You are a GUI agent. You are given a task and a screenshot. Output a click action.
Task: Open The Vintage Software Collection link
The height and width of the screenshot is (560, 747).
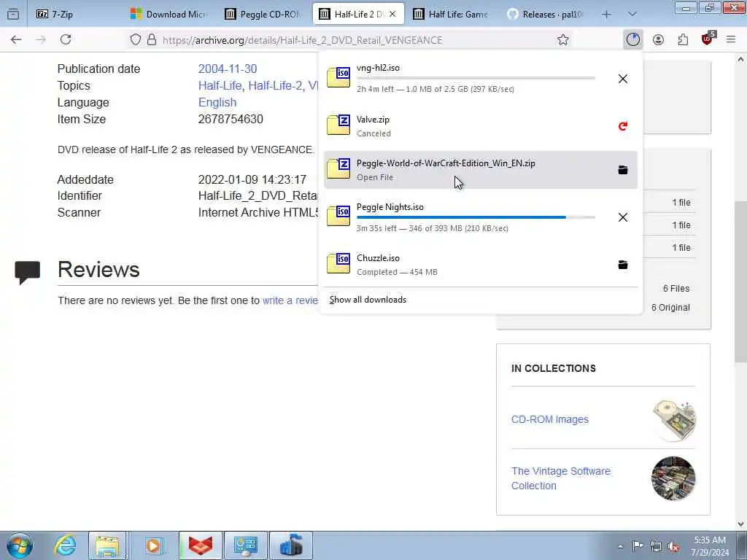click(561, 478)
